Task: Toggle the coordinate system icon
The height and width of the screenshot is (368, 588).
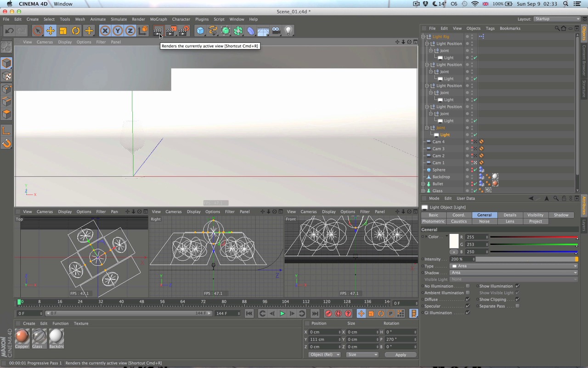Action: (x=143, y=31)
